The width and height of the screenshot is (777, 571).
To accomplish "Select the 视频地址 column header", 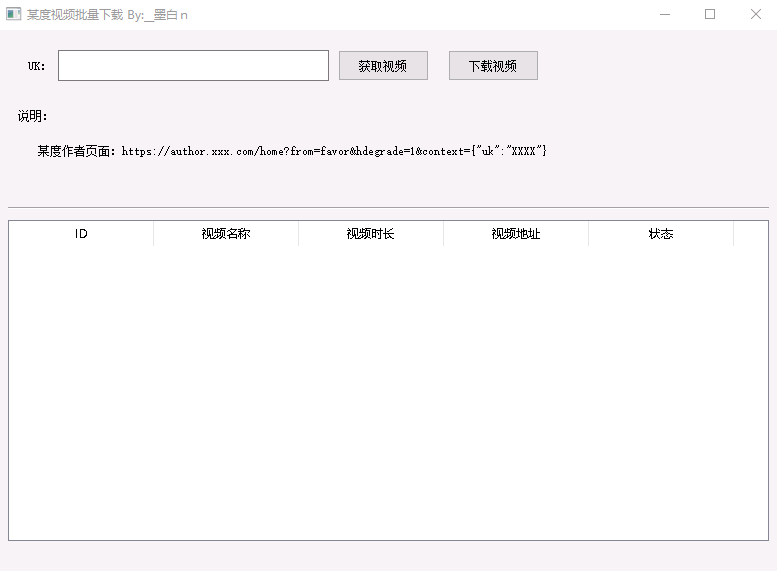I will (x=516, y=233).
